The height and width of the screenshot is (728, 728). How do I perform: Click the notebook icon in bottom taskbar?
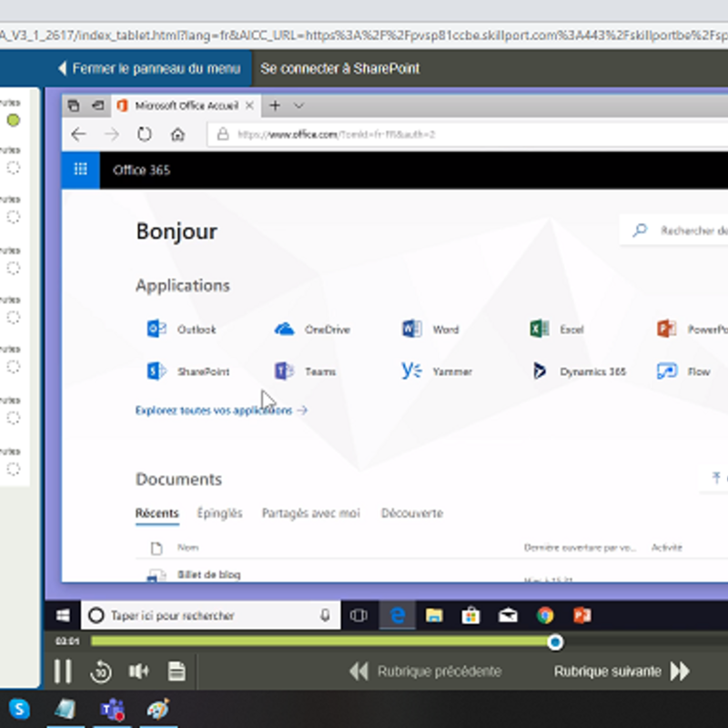(x=66, y=709)
